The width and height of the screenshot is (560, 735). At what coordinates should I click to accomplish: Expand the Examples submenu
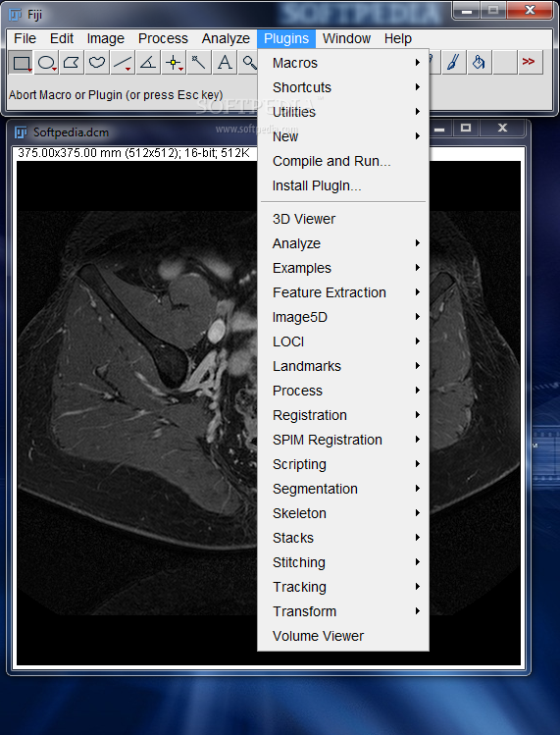pos(343,268)
